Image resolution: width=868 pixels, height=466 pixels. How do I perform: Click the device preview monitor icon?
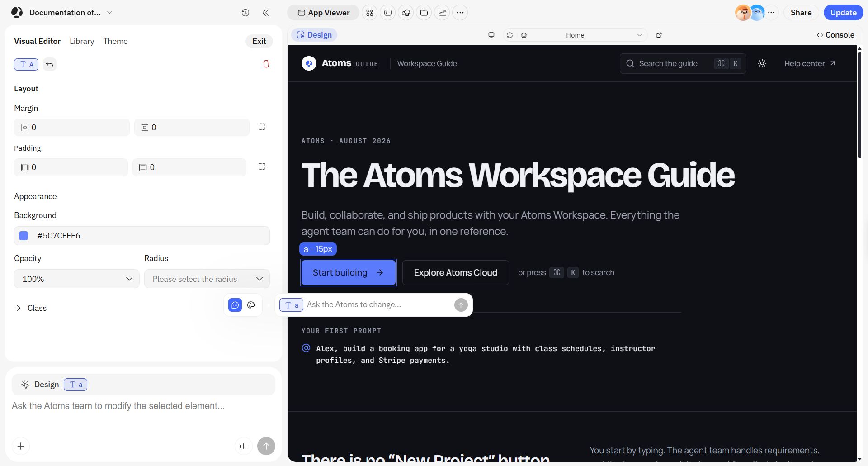coord(491,35)
